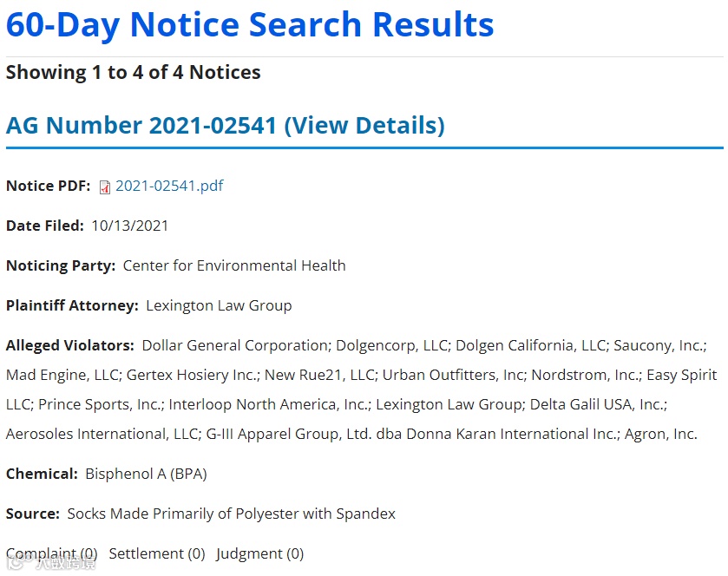The width and height of the screenshot is (728, 576).
Task: Click the PDF file icon beside 2021-02541.pdf
Action: pos(105,187)
